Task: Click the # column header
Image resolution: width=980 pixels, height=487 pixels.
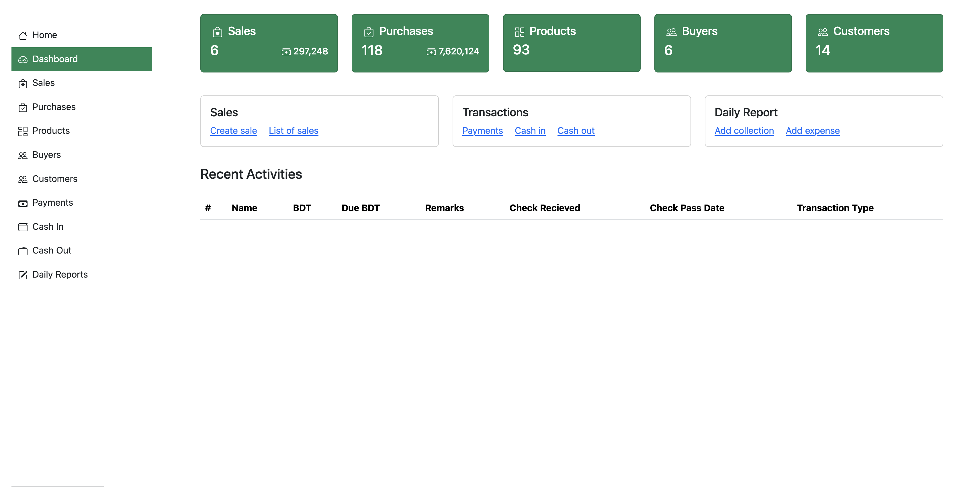Action: pos(208,208)
